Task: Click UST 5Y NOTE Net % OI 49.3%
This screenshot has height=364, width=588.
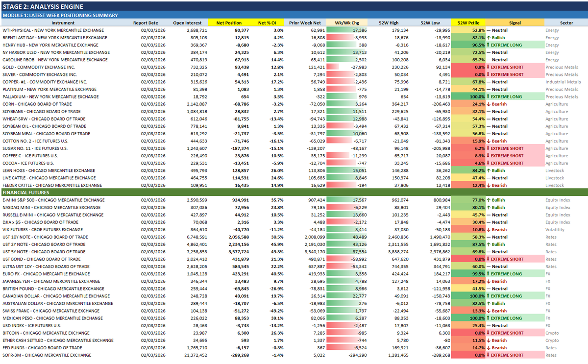Action: [x=268, y=251]
